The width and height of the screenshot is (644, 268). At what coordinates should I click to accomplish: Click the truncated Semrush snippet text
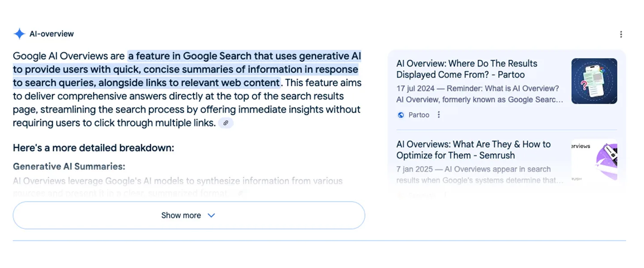pos(473,175)
